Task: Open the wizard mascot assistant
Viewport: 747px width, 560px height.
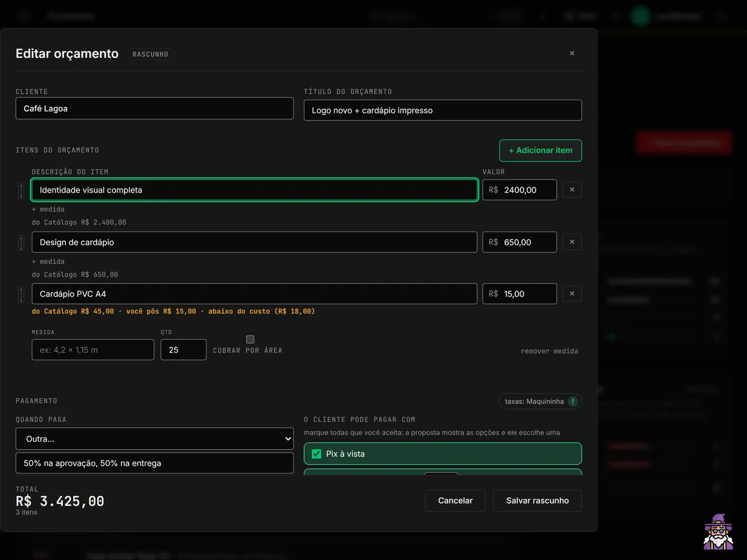Action: point(718,532)
